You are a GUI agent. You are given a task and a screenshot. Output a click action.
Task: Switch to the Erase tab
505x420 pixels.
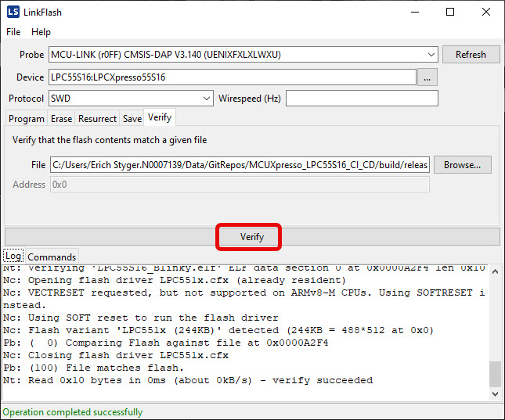coord(61,119)
